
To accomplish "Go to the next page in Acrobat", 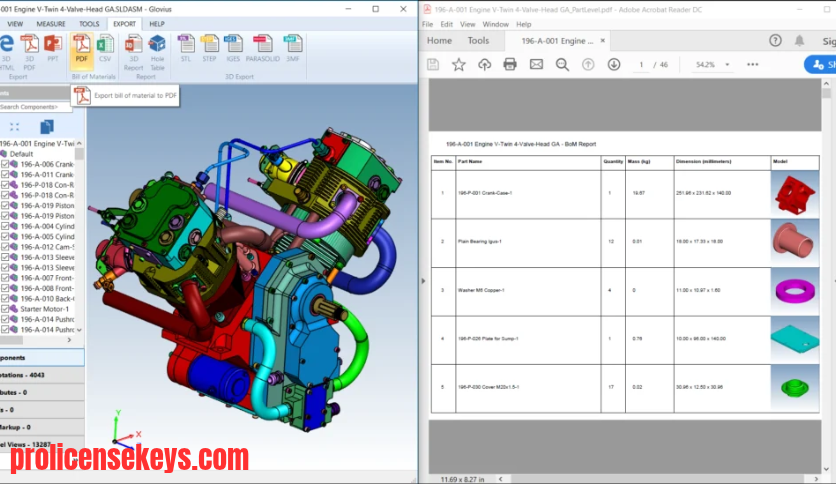I will (614, 64).
